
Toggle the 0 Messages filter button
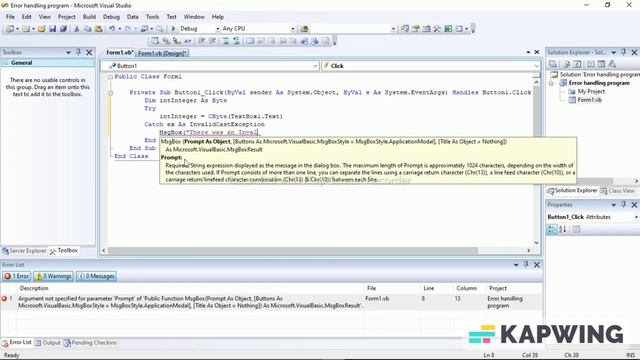click(x=96, y=276)
